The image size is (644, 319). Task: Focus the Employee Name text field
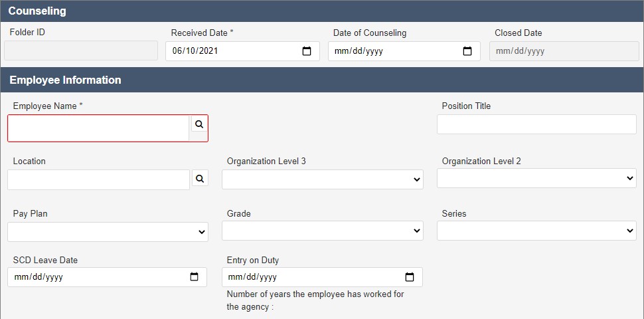tap(98, 128)
